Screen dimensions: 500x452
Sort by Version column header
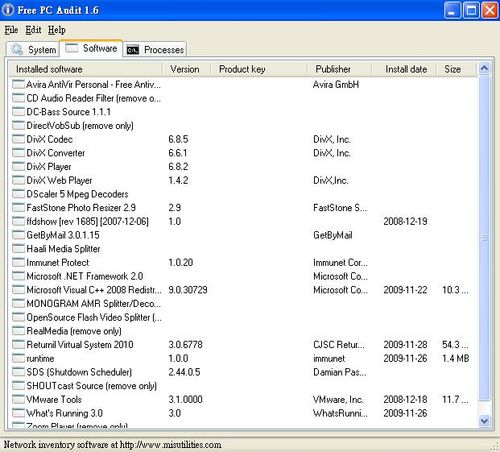pyautogui.click(x=186, y=69)
